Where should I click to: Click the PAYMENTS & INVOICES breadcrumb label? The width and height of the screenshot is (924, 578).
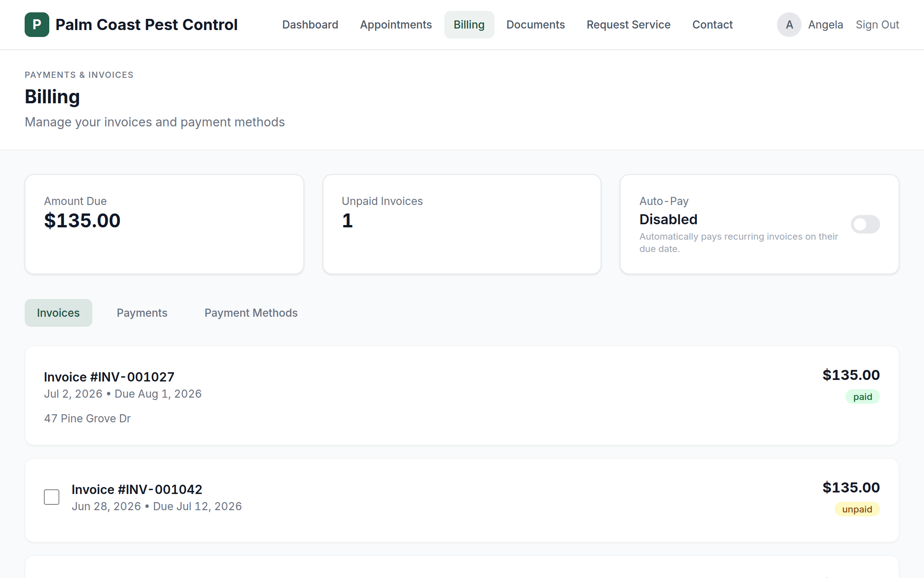tap(79, 75)
